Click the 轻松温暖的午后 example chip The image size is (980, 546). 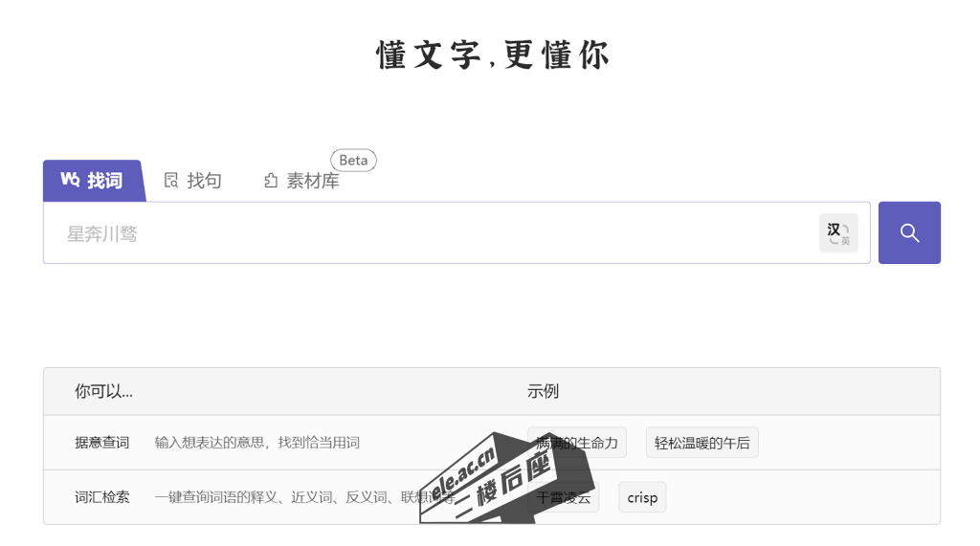click(702, 443)
